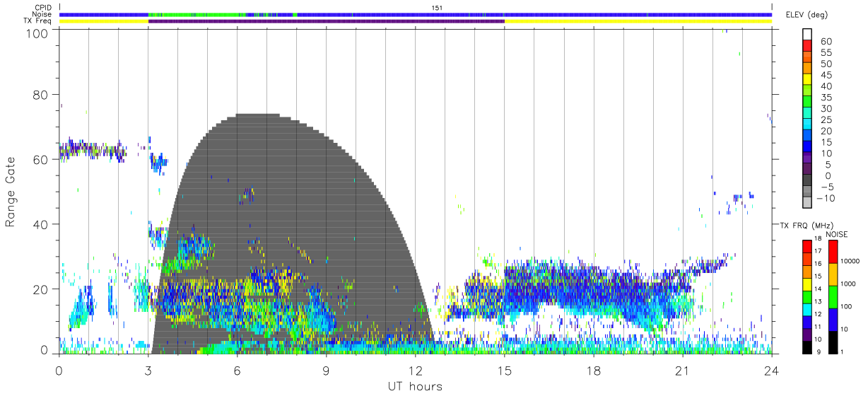Viewport: 868px width, 401px height.
Task: Click the white swatch above 60 on ELEV bar
Action: click(x=808, y=34)
